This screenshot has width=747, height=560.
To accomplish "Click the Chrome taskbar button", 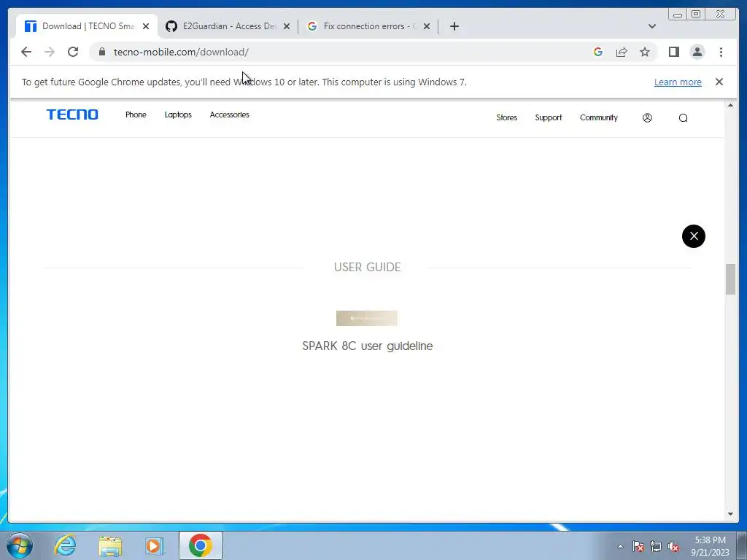I will tap(201, 545).
